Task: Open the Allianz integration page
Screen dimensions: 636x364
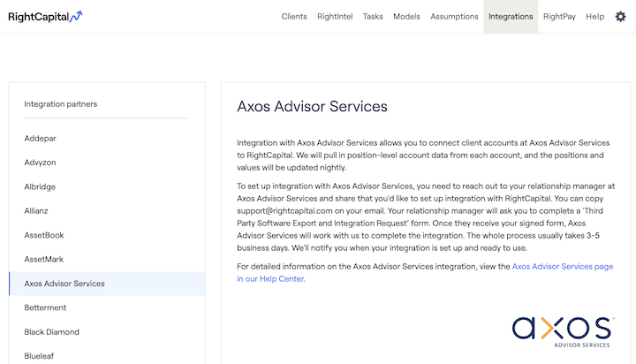Action: 38,210
